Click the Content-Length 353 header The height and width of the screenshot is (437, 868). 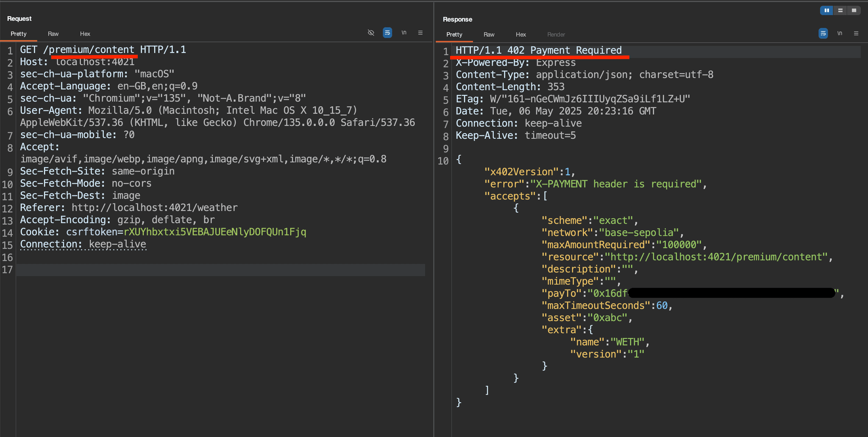[510, 87]
